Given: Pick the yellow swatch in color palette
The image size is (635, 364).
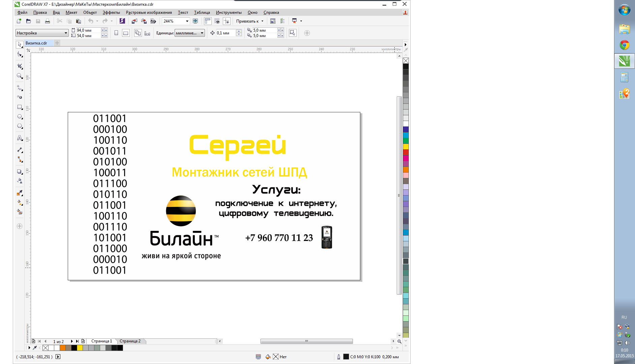Looking at the screenshot, I should click(x=406, y=147).
